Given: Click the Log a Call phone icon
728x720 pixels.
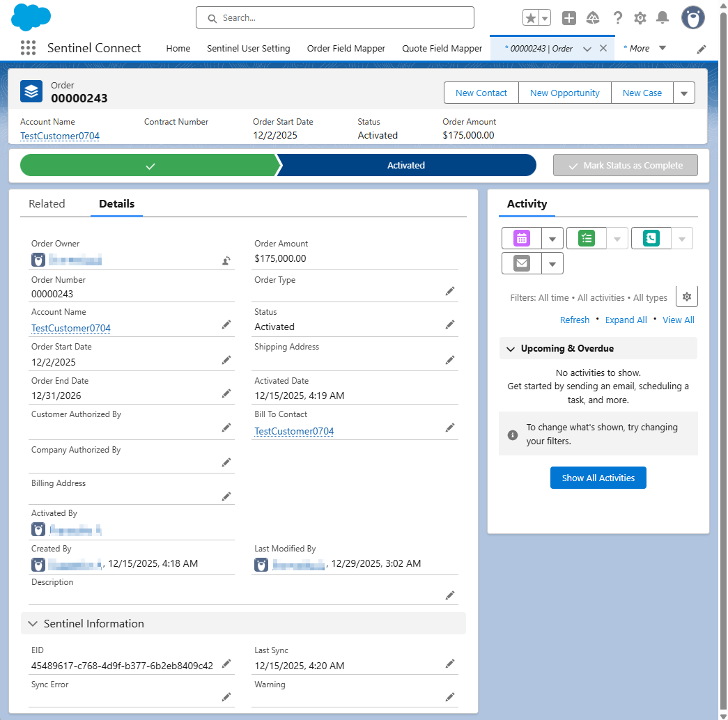Looking at the screenshot, I should pos(651,238).
